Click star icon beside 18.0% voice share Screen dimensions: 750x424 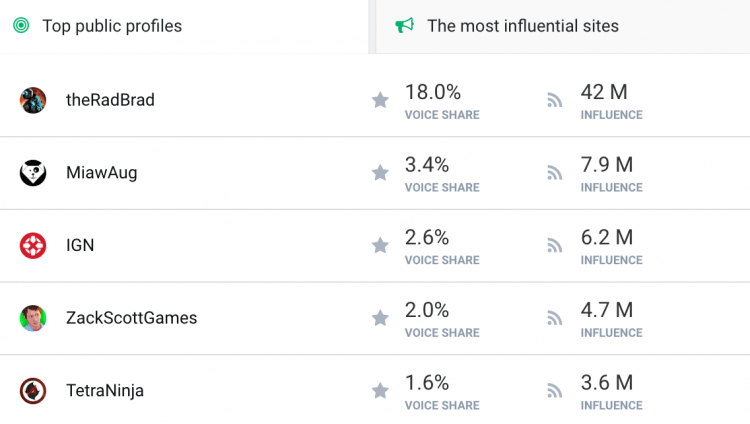pyautogui.click(x=380, y=100)
